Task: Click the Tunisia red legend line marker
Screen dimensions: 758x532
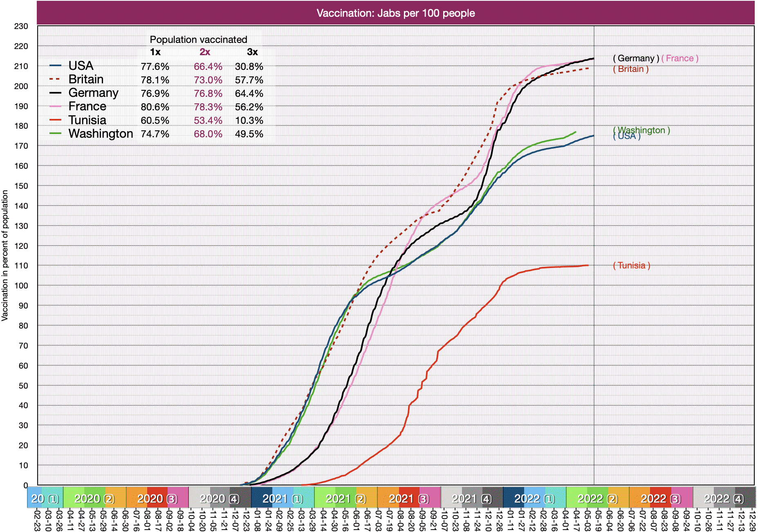Action: coord(55,120)
